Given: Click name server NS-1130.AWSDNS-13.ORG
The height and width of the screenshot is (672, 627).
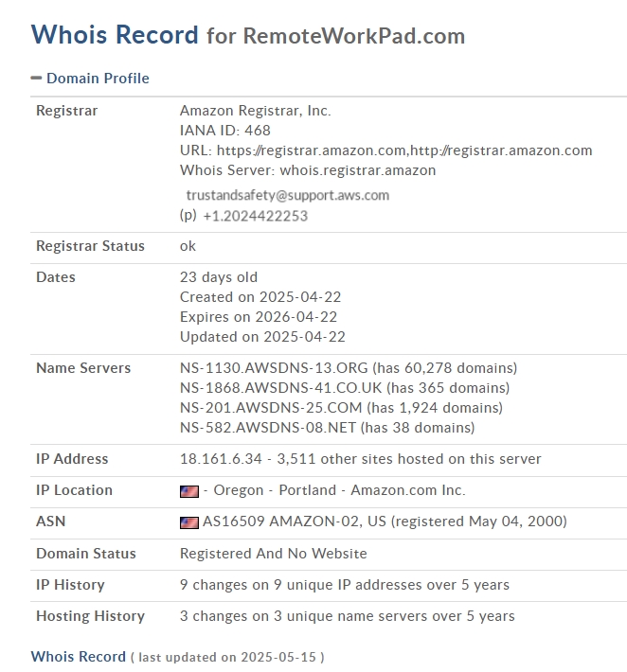Looking at the screenshot, I should click(274, 368).
